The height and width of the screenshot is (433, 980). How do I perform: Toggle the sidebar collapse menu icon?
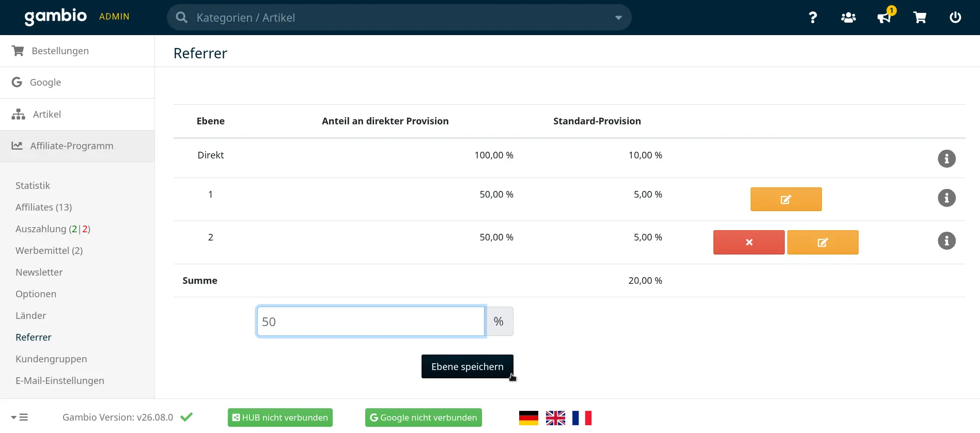20,418
